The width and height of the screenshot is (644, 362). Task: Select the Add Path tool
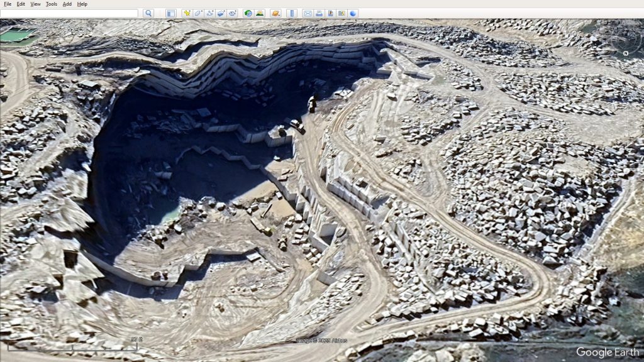click(x=209, y=13)
